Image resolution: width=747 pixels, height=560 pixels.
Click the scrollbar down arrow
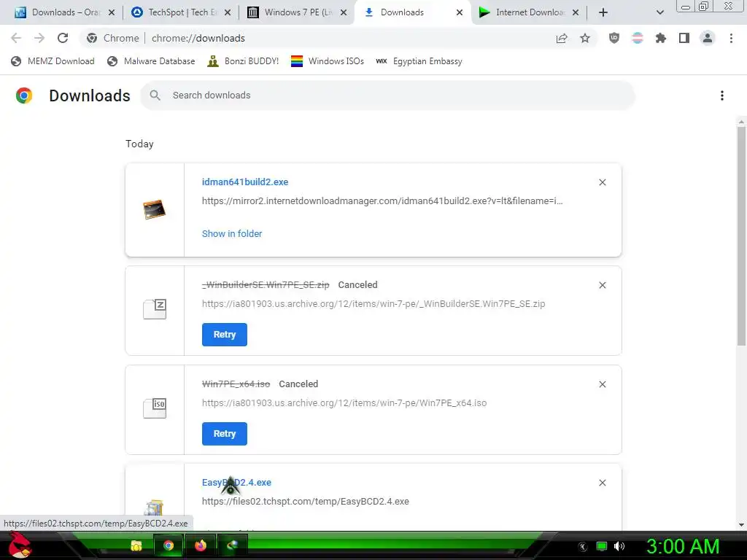[x=741, y=525]
